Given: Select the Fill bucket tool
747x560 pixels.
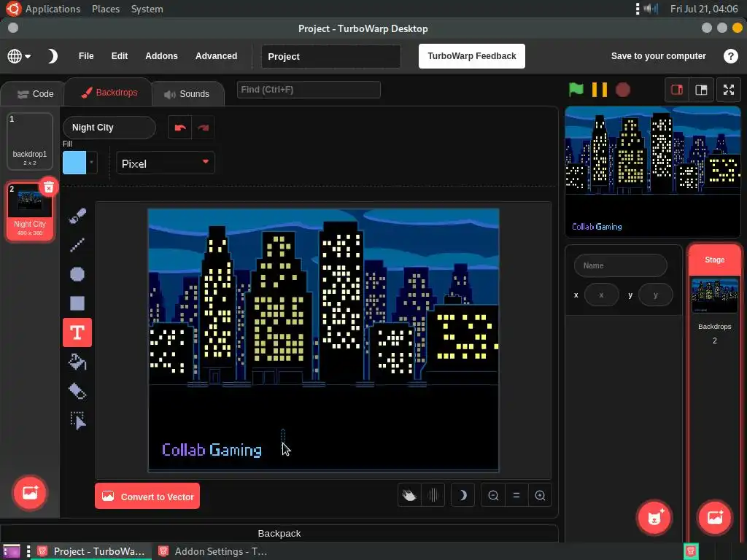Looking at the screenshot, I should [77, 362].
